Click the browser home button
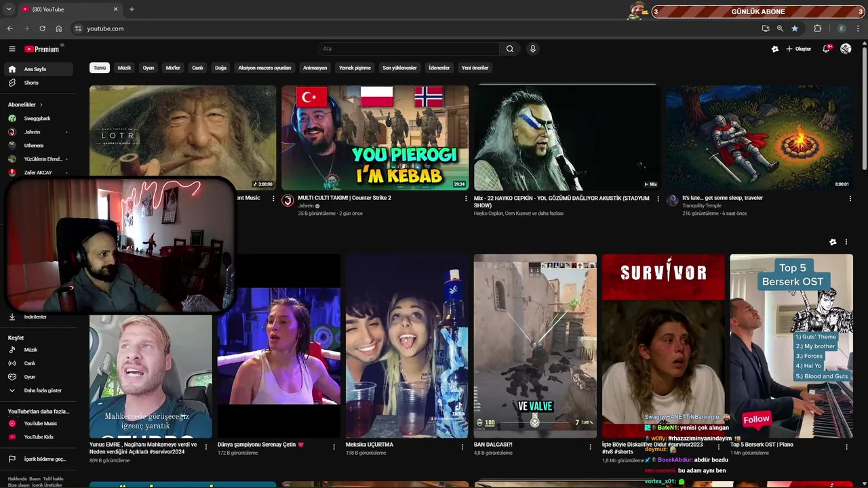The width and height of the screenshot is (868, 488). [58, 28]
